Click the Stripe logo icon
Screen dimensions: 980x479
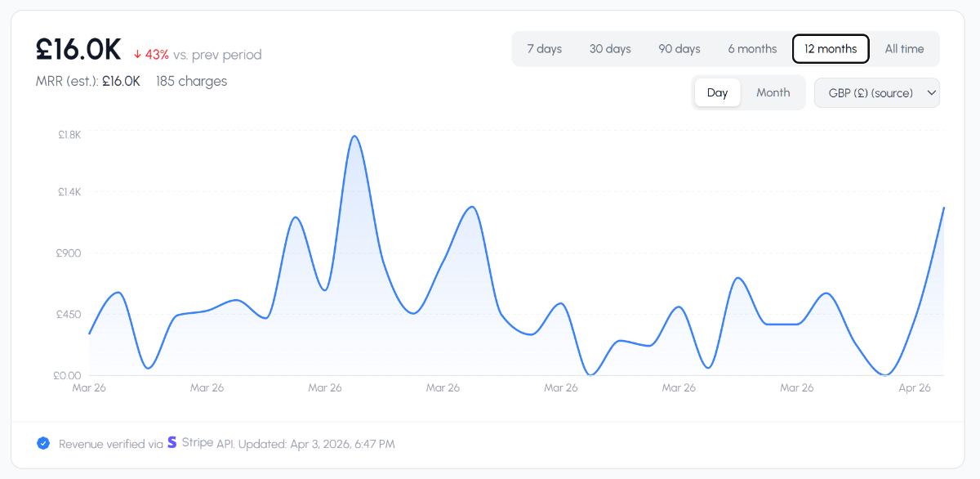tap(171, 442)
